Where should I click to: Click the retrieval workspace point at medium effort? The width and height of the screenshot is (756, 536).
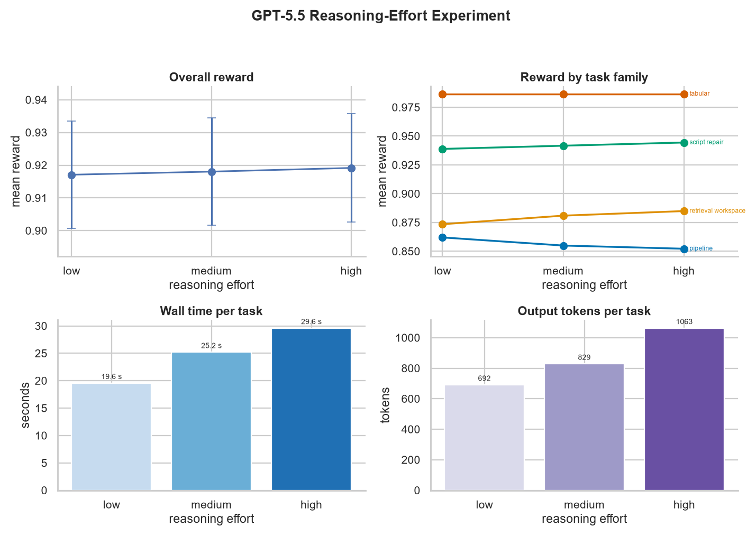click(x=563, y=216)
